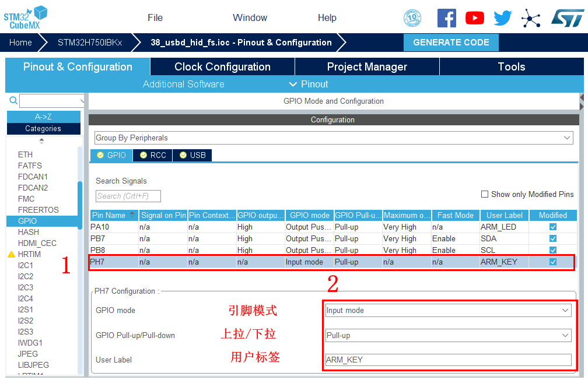Open the GPIO mode dropdown
The height and width of the screenshot is (380, 588).
pos(447,311)
